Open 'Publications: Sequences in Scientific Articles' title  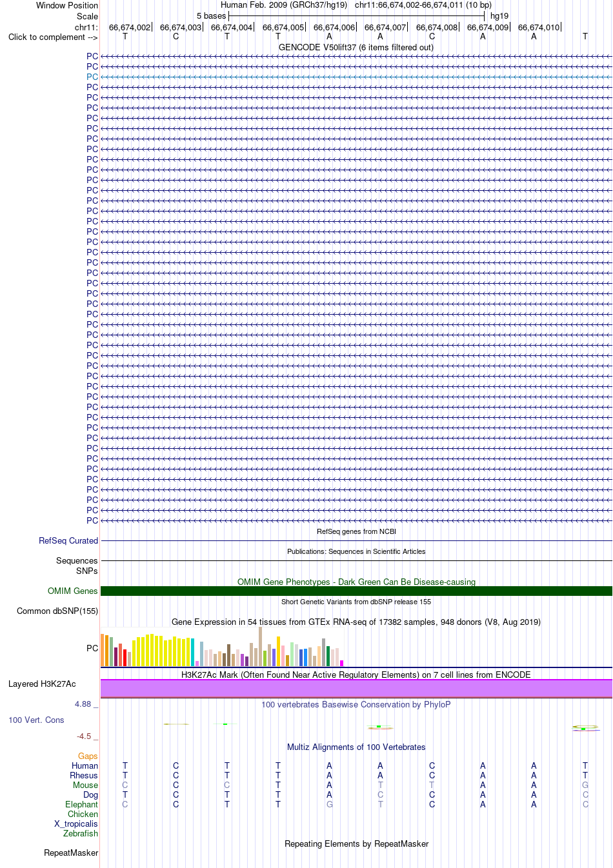(x=356, y=551)
